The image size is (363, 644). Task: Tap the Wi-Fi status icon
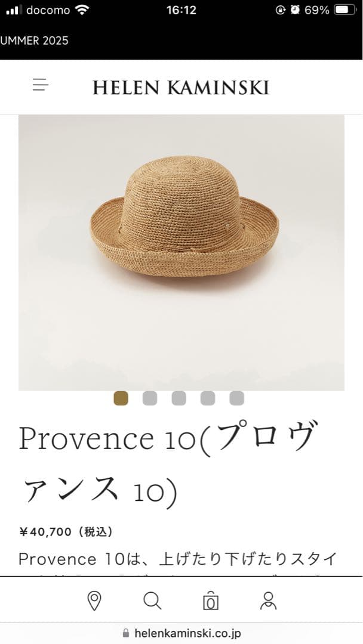coord(82,10)
